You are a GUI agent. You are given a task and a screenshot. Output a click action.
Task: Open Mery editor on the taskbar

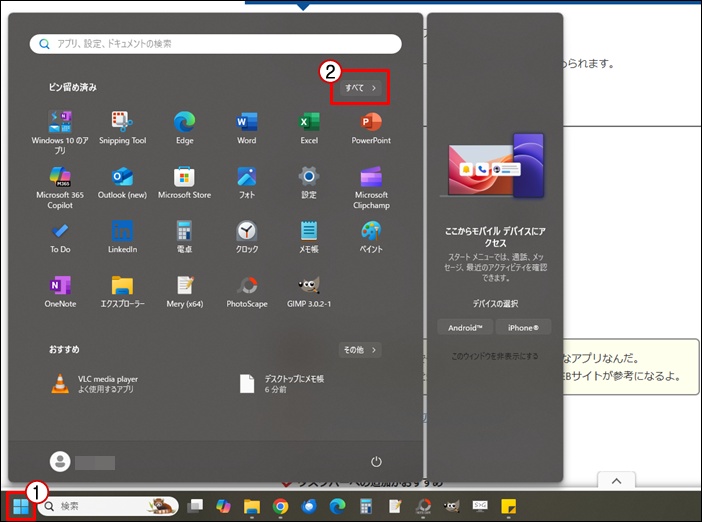pos(395,506)
